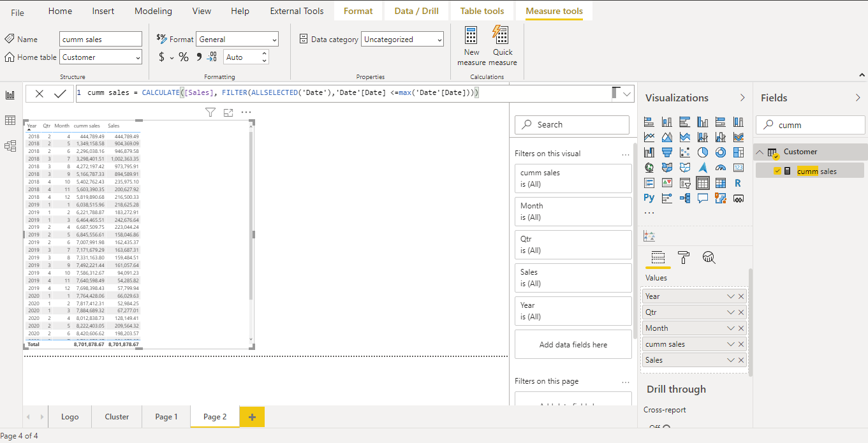This screenshot has width=868, height=443.
Task: Collapse the Visualizations pane
Action: click(742, 98)
